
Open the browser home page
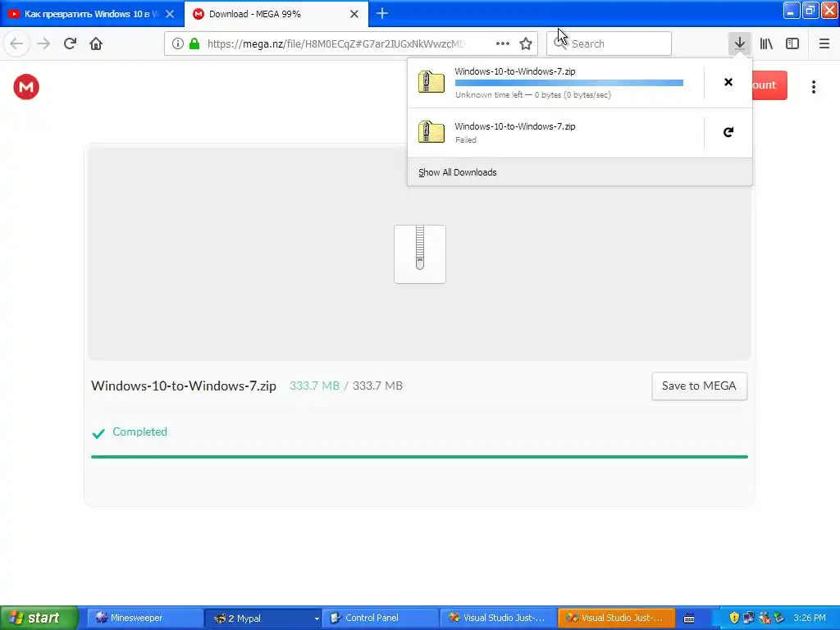pos(96,43)
